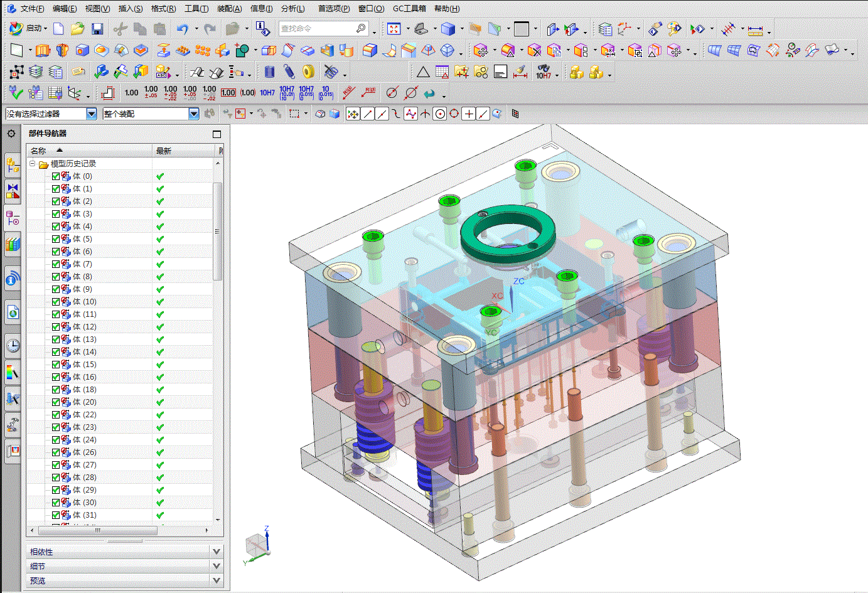Click the triangle datum icon
Image resolution: width=868 pixels, height=593 pixels.
(423, 72)
